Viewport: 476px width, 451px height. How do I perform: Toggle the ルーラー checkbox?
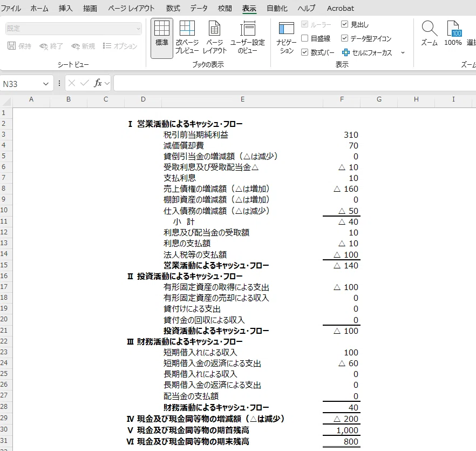coord(304,24)
